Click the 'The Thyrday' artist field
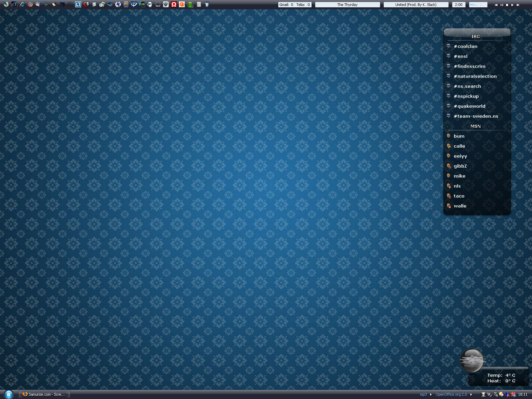Viewport: 532px width, 399px height. (347, 5)
